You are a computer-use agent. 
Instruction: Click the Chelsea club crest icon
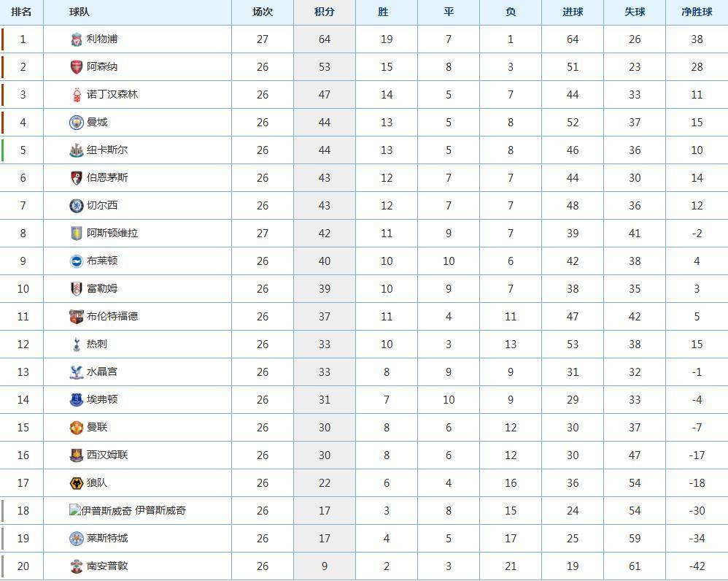[77, 206]
